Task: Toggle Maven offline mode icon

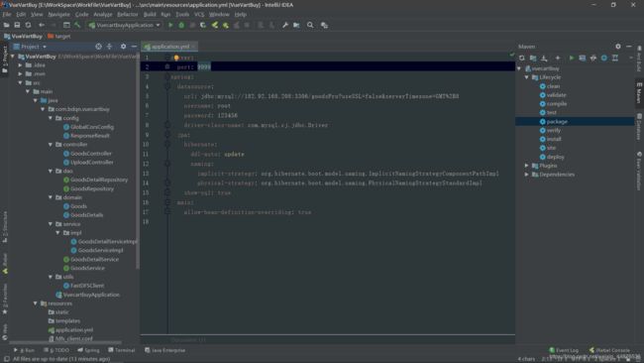Action: pyautogui.click(x=593, y=58)
